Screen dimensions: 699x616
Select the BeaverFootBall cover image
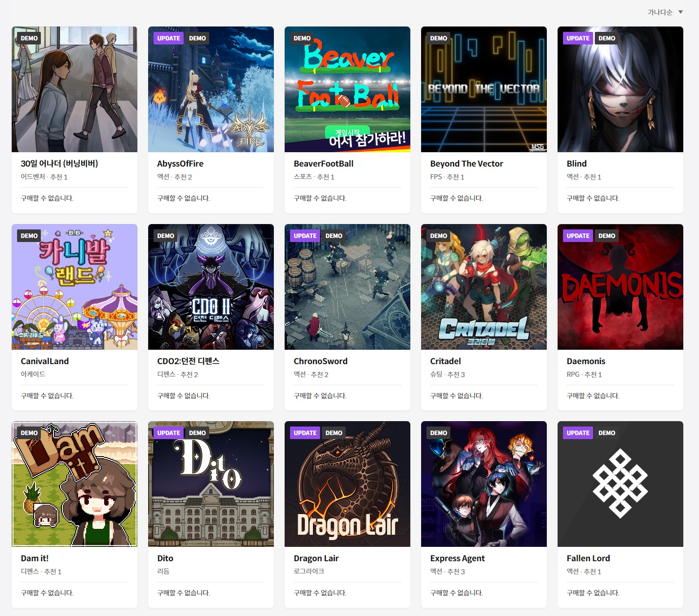(x=347, y=89)
